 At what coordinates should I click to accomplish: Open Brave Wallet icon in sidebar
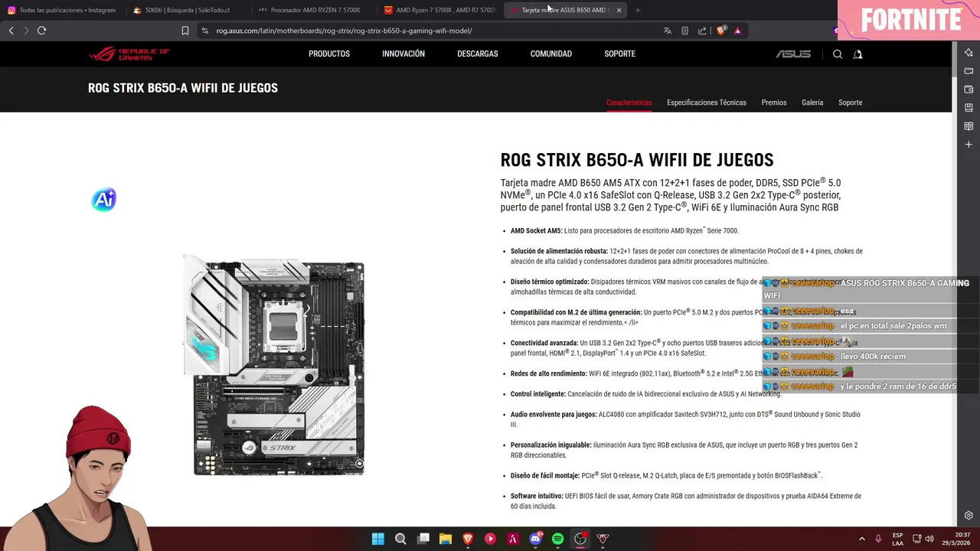[x=969, y=89]
